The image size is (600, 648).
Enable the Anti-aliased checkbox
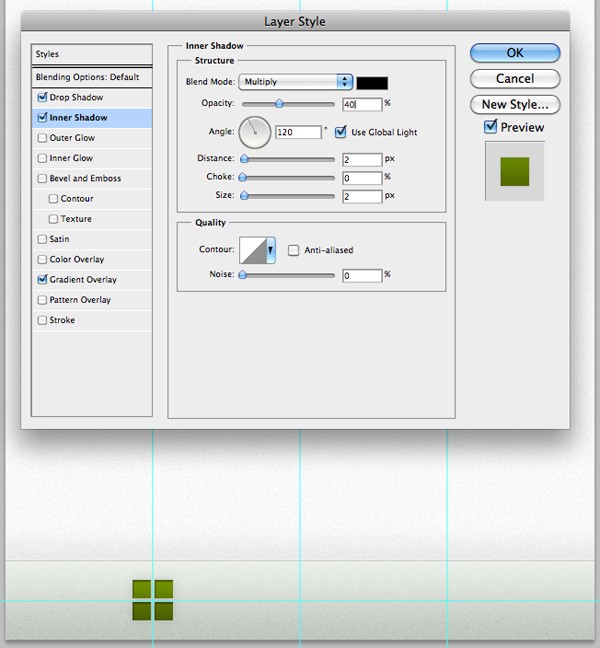pyautogui.click(x=293, y=250)
